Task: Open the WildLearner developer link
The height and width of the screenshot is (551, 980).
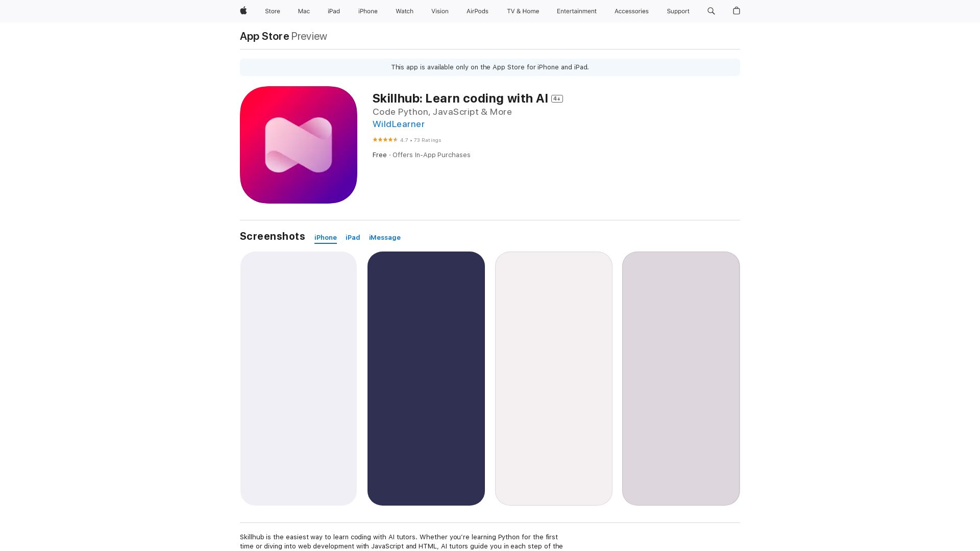Action: (x=399, y=124)
